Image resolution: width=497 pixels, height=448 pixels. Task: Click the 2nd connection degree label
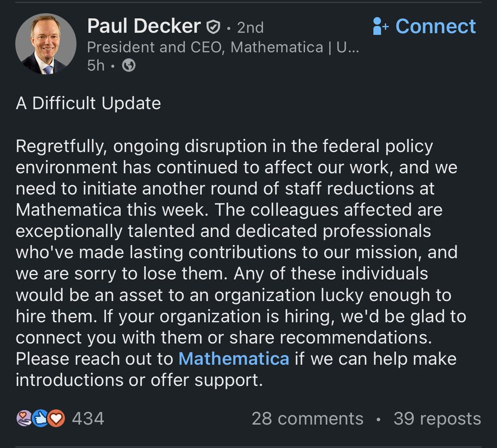point(249,28)
